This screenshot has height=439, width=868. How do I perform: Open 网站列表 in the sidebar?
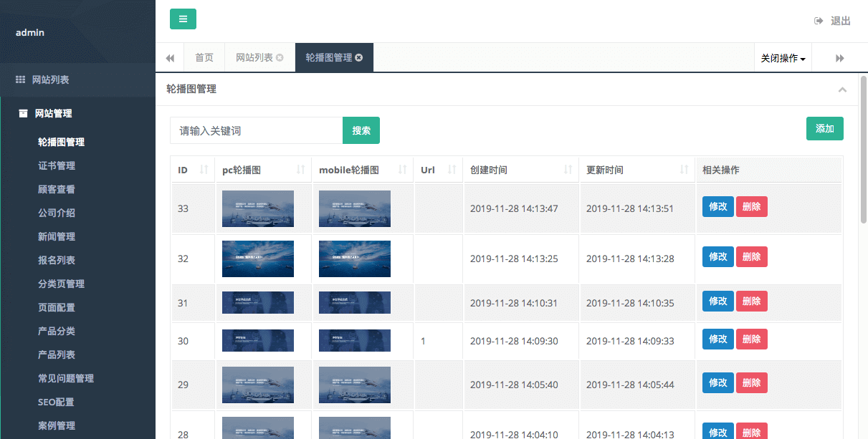point(50,79)
